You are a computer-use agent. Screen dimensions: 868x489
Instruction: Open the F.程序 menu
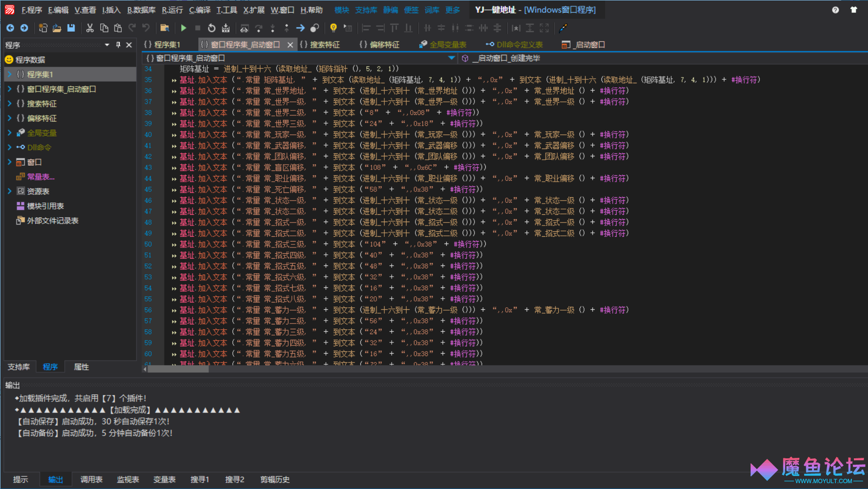pos(32,10)
